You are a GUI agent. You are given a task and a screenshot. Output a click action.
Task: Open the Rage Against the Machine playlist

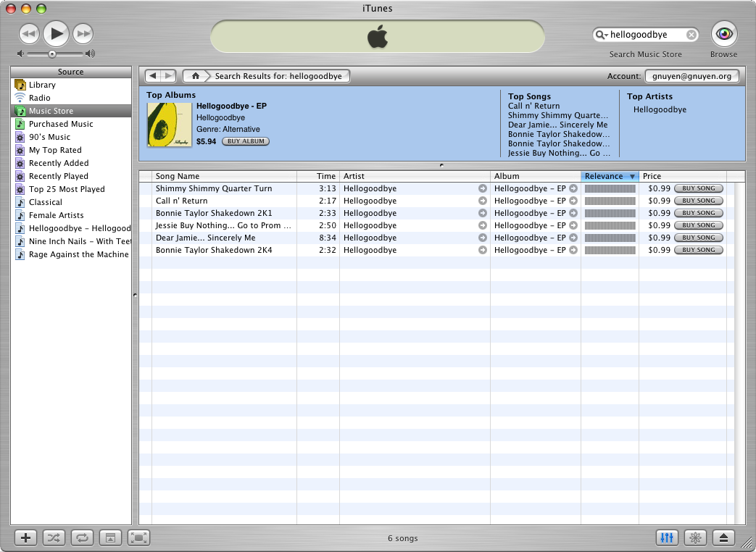point(71,254)
